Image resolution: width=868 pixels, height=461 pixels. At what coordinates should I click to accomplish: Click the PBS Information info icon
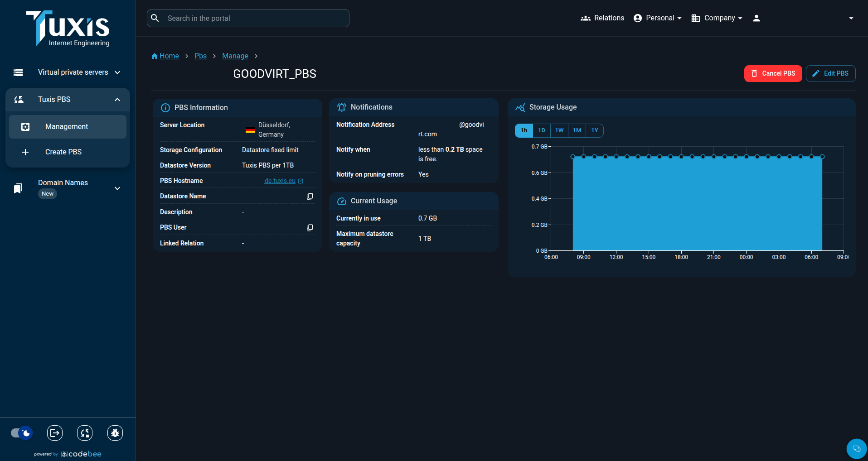tap(165, 108)
